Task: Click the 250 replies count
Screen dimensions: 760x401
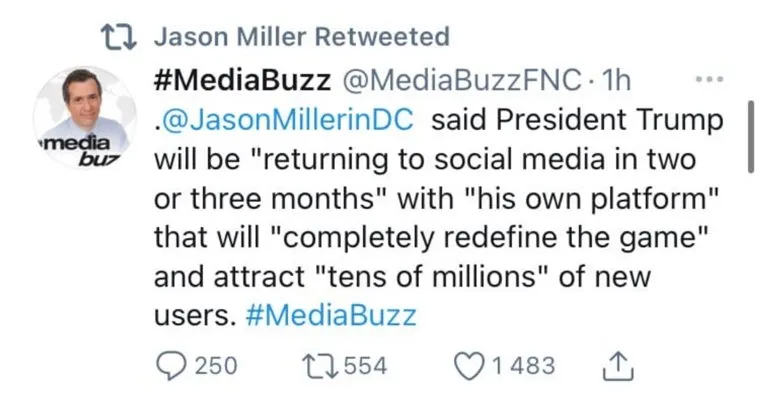Action: (x=215, y=366)
